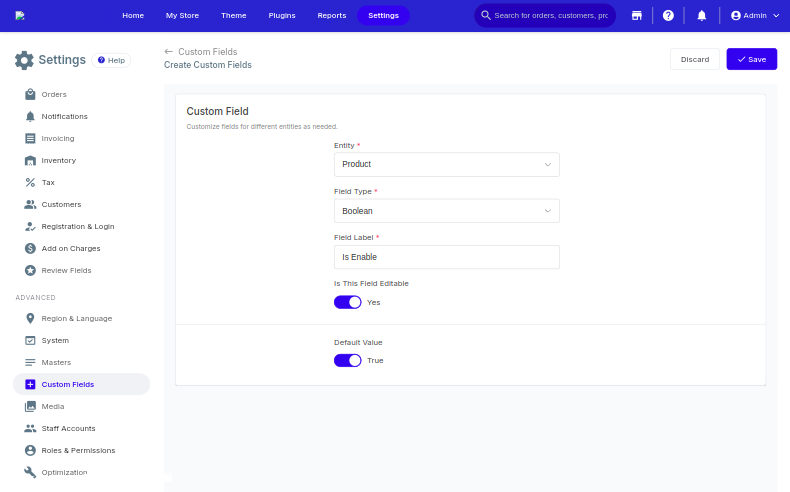790x492 pixels.
Task: Click the Help button beside Settings
Action: click(x=111, y=60)
